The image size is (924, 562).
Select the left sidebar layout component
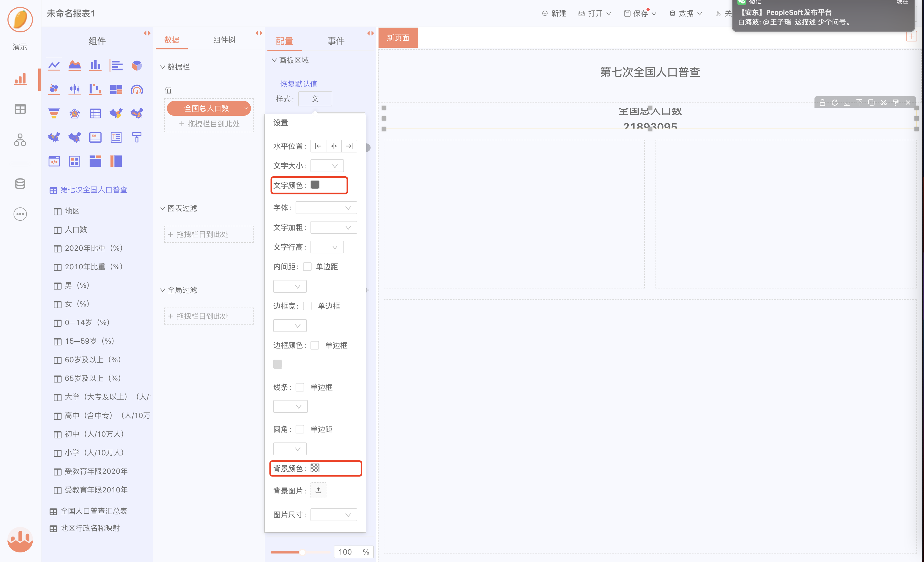(116, 161)
